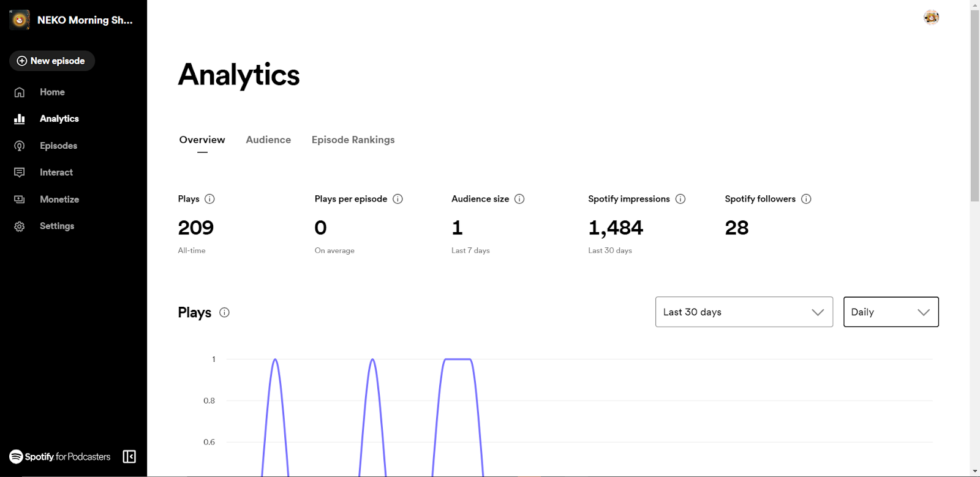Click the 0 plays per episode value
This screenshot has height=477, width=980.
click(320, 228)
